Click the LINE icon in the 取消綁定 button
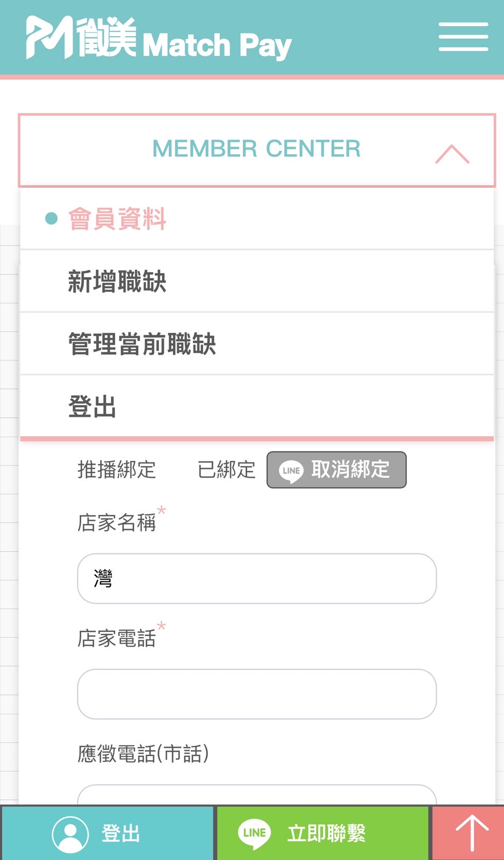 tap(291, 471)
